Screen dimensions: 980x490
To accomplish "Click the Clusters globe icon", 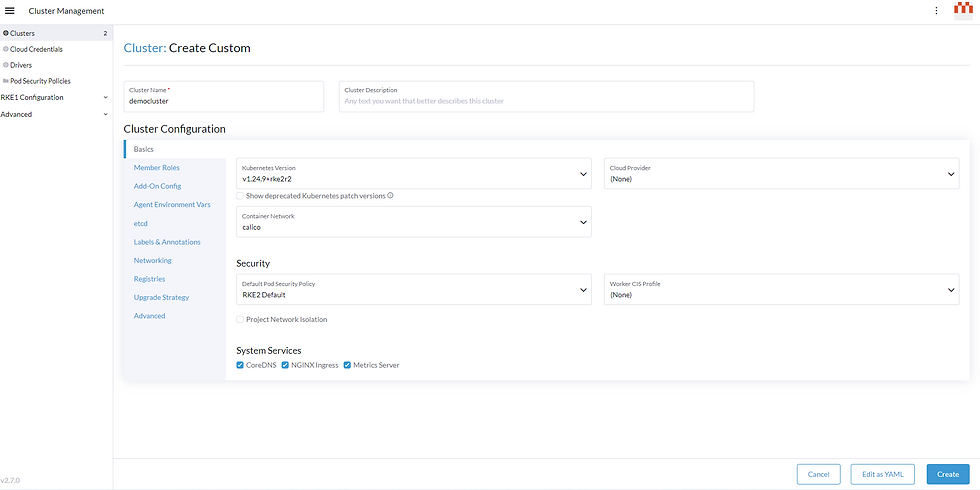I will pos(6,33).
